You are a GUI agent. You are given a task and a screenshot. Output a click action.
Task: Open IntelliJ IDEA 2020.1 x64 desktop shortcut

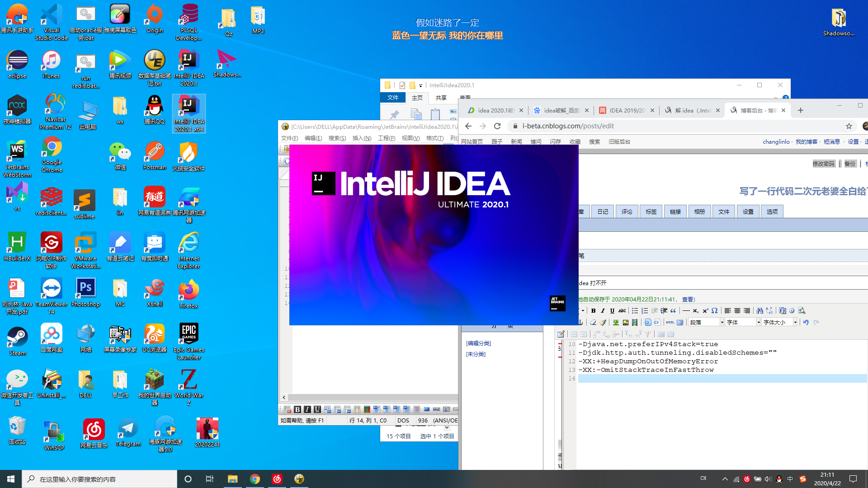tap(189, 113)
